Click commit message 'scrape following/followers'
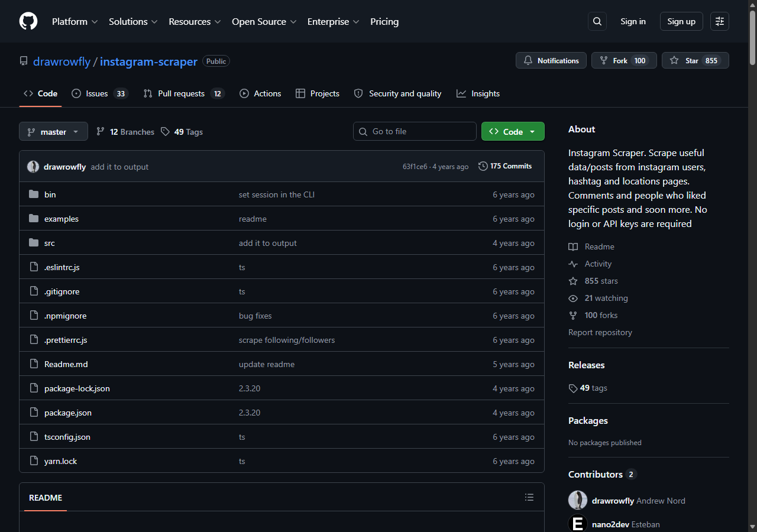 coord(287,340)
